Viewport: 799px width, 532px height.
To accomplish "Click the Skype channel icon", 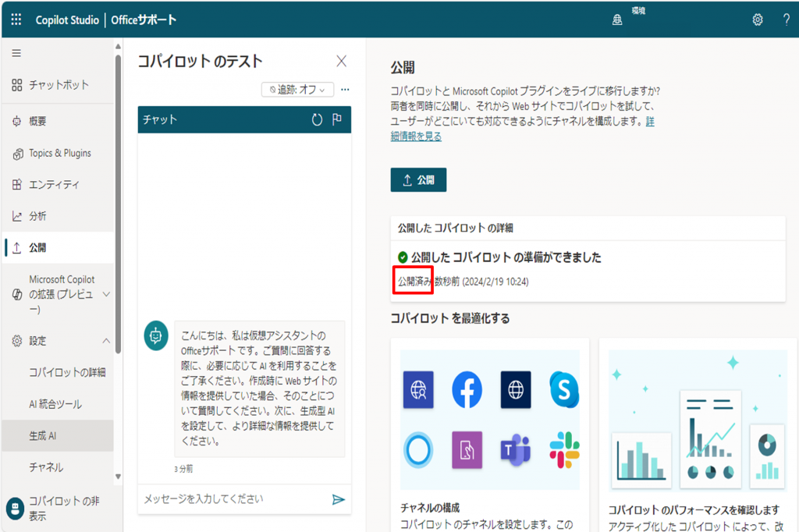I will (564, 390).
